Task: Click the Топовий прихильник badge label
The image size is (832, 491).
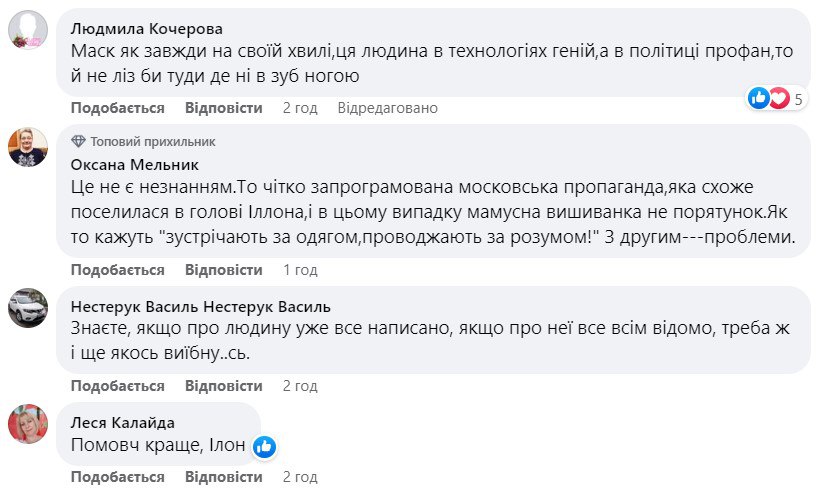Action: click(x=152, y=142)
